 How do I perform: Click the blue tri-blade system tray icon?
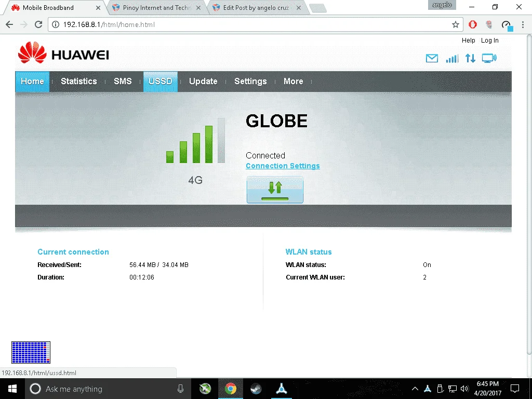click(x=428, y=389)
